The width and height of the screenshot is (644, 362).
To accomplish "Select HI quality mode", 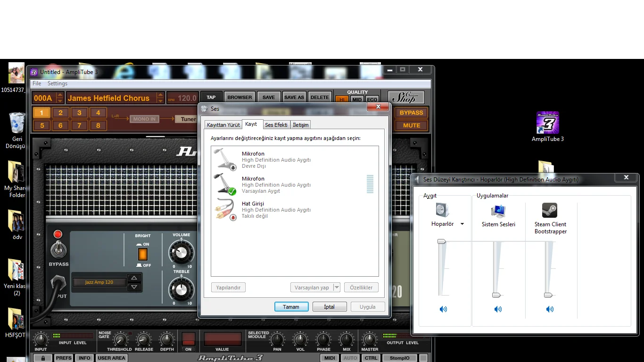I will pyautogui.click(x=342, y=99).
